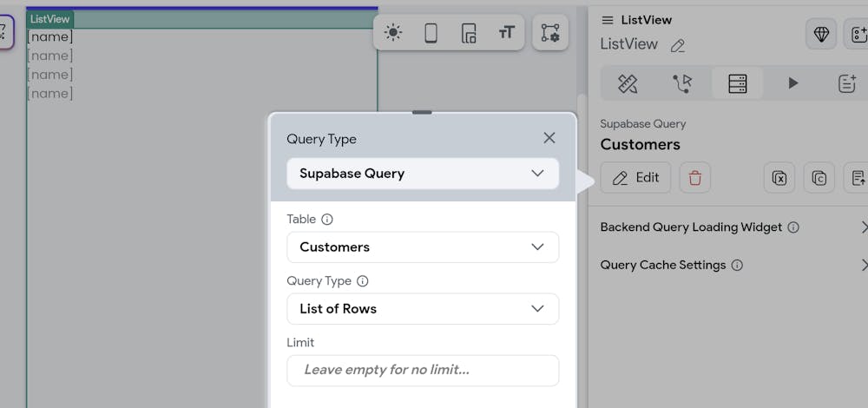The image size is (868, 408).
Task: Open the multi-device size preview icon
Action: (469, 33)
